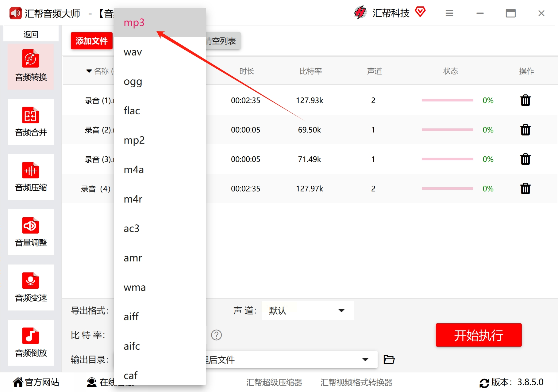Pick aiff in the format dropdown
558x392 pixels.
pyautogui.click(x=160, y=317)
